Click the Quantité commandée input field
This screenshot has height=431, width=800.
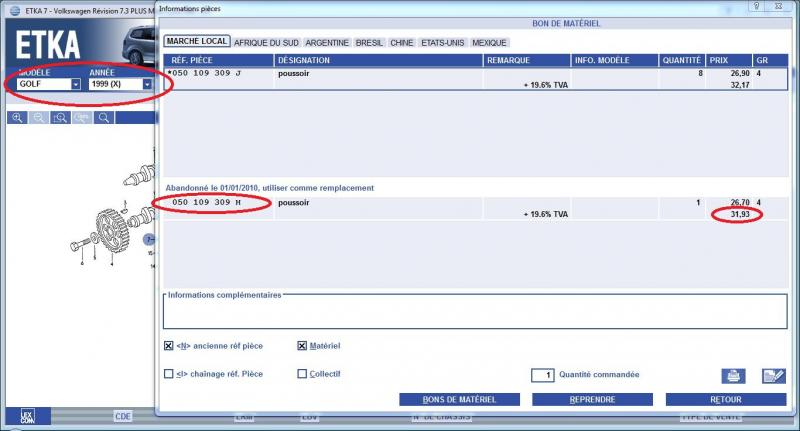pos(542,375)
